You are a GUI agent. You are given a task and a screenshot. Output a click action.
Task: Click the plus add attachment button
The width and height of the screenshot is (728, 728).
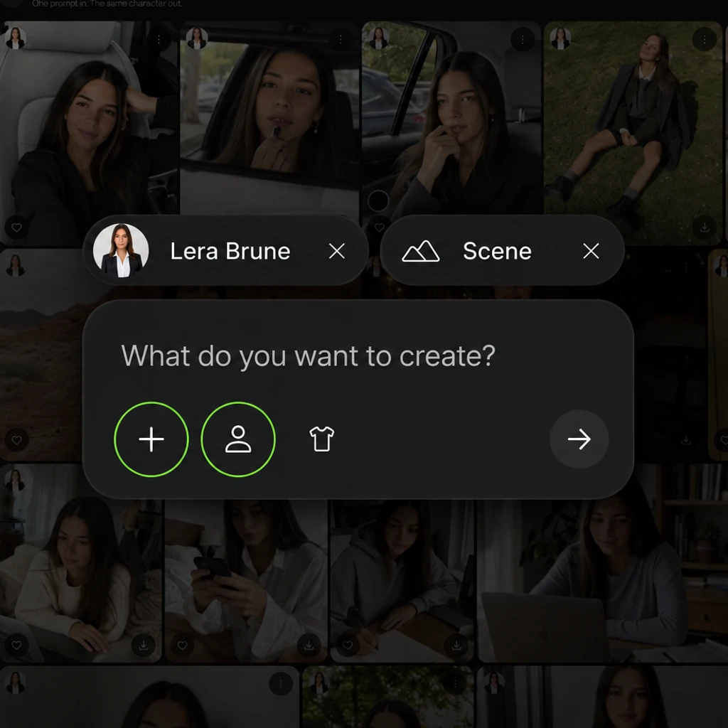point(151,439)
